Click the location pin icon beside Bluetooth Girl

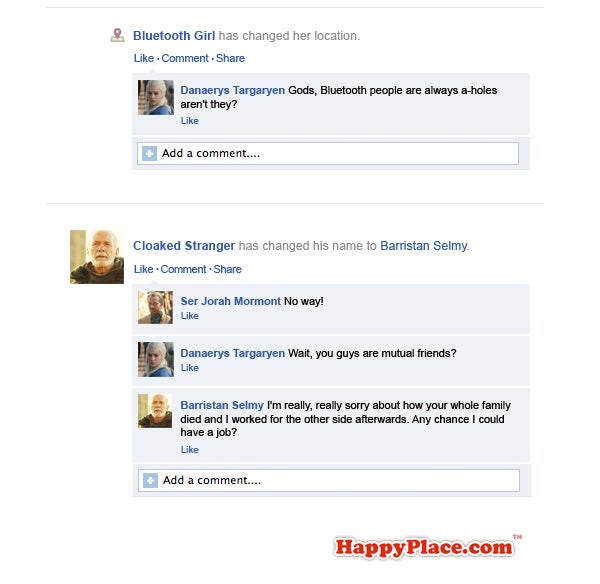pos(117,35)
